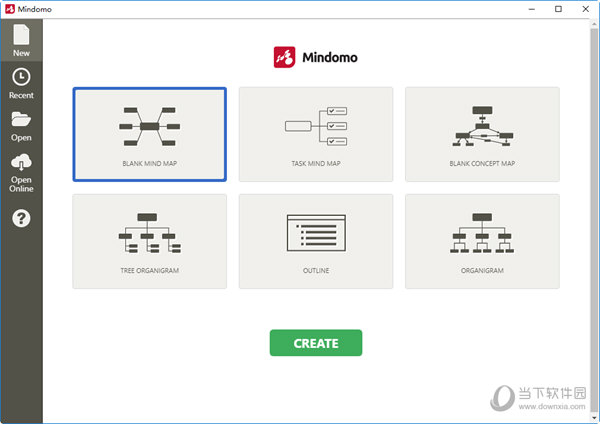Viewport: 600px width, 424px height.
Task: Select the Open Online cloud icon
Action: 21,162
